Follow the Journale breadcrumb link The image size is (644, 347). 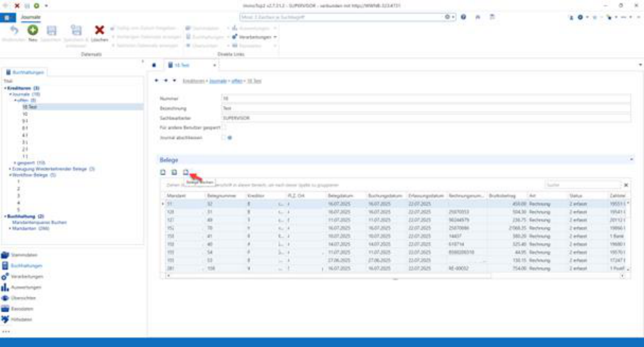218,81
